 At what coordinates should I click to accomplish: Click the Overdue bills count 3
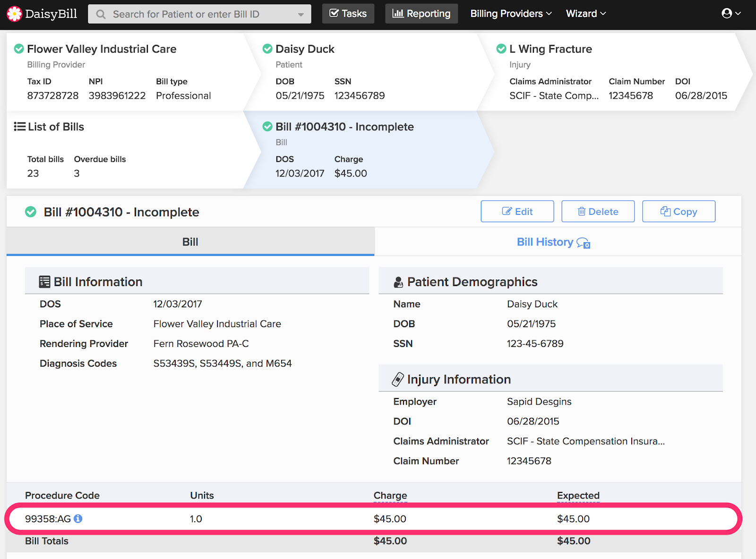click(77, 173)
